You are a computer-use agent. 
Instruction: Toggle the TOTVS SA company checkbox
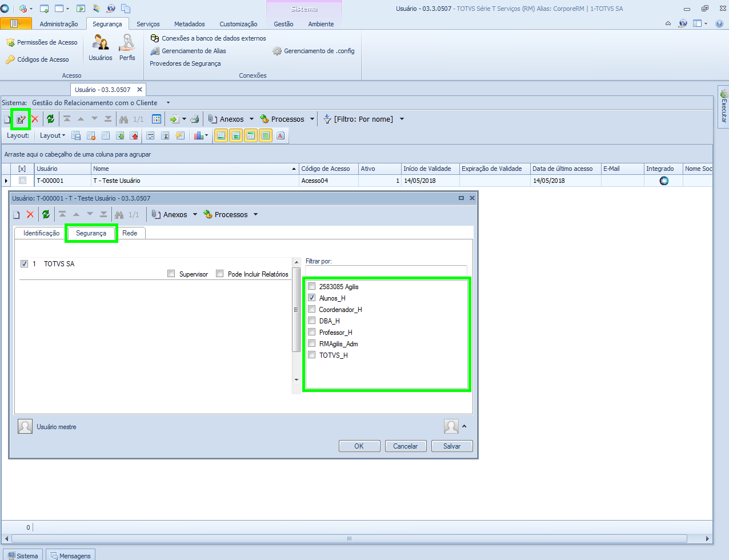(x=24, y=263)
